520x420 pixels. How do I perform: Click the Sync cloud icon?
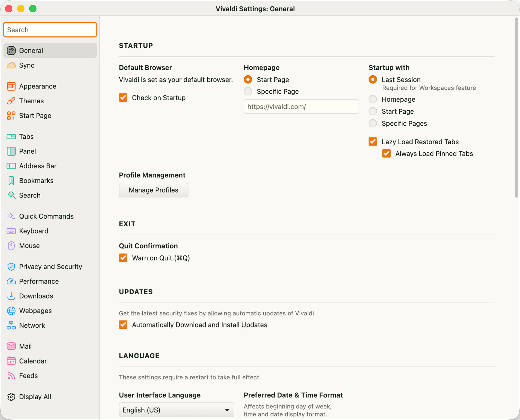click(x=11, y=65)
